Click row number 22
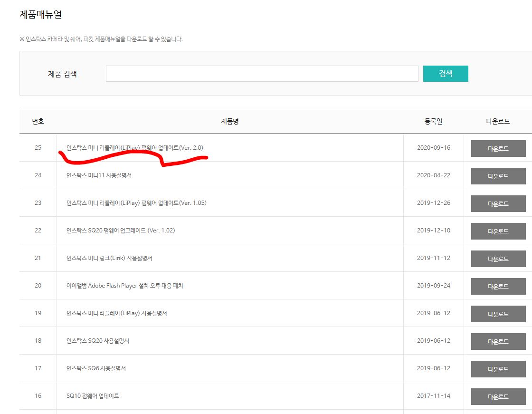Screen dimensions: 532x414 pos(38,230)
